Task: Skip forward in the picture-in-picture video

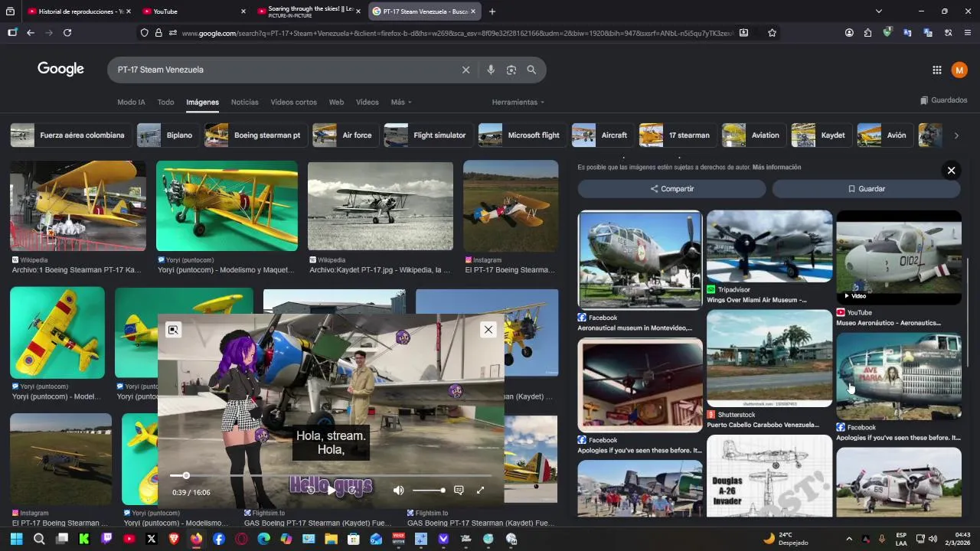Action: [x=352, y=490]
